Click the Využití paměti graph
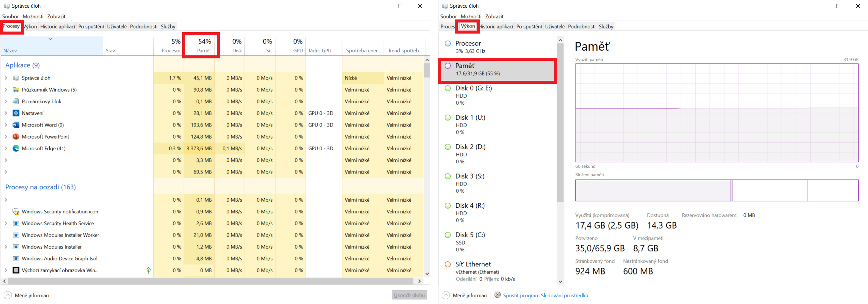The width and height of the screenshot is (868, 304). 717,113
